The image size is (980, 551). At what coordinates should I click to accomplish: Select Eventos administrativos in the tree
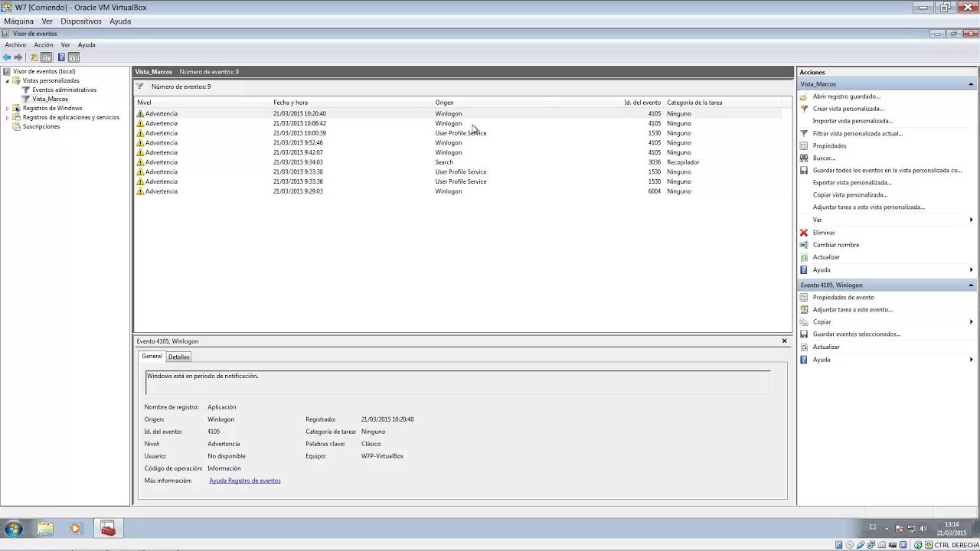pyautogui.click(x=64, y=90)
